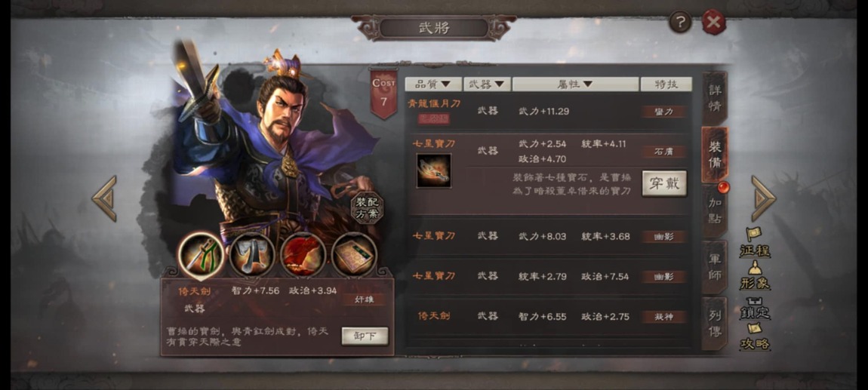Toggle the 鎖定 lock option
Screen dimensions: 868x390
pyautogui.click(x=755, y=308)
